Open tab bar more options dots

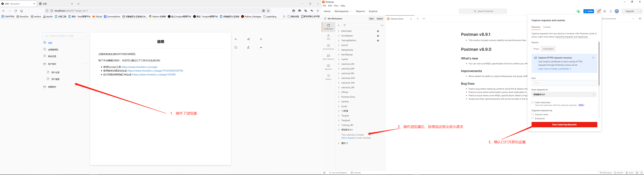click(x=424, y=19)
